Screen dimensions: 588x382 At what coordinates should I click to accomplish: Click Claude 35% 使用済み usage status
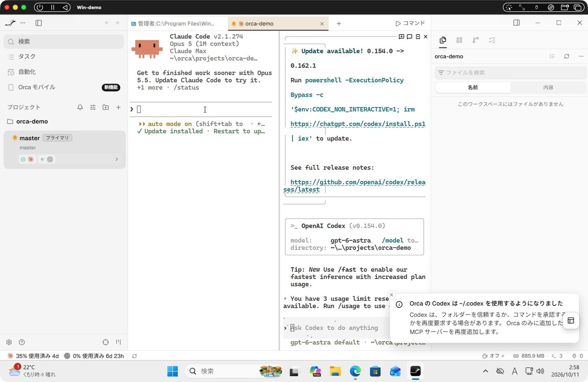point(33,356)
